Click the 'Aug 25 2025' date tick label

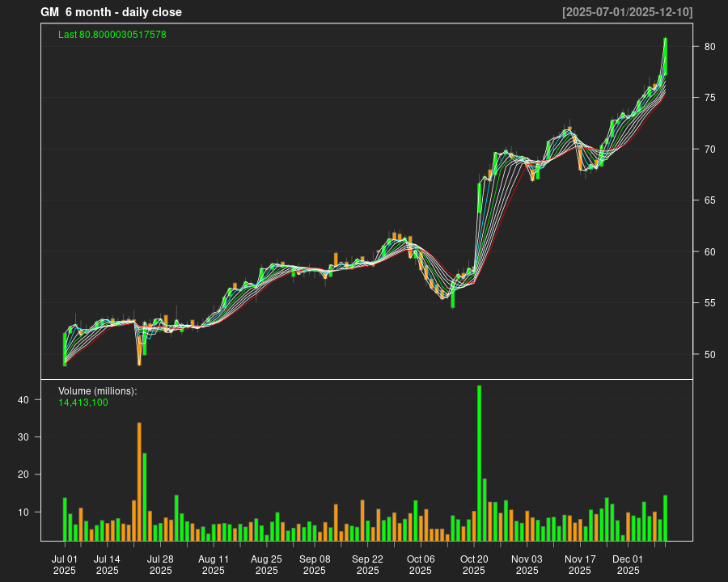(x=266, y=564)
